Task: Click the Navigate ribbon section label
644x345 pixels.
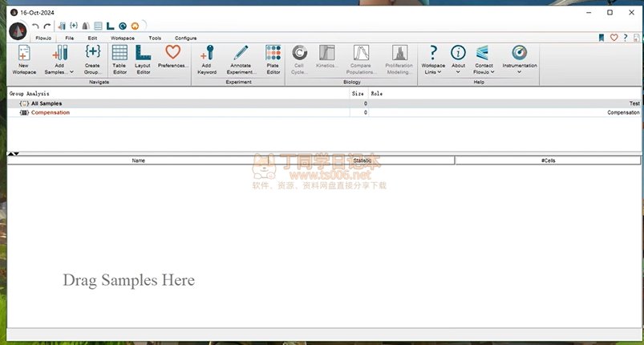Action: point(99,82)
